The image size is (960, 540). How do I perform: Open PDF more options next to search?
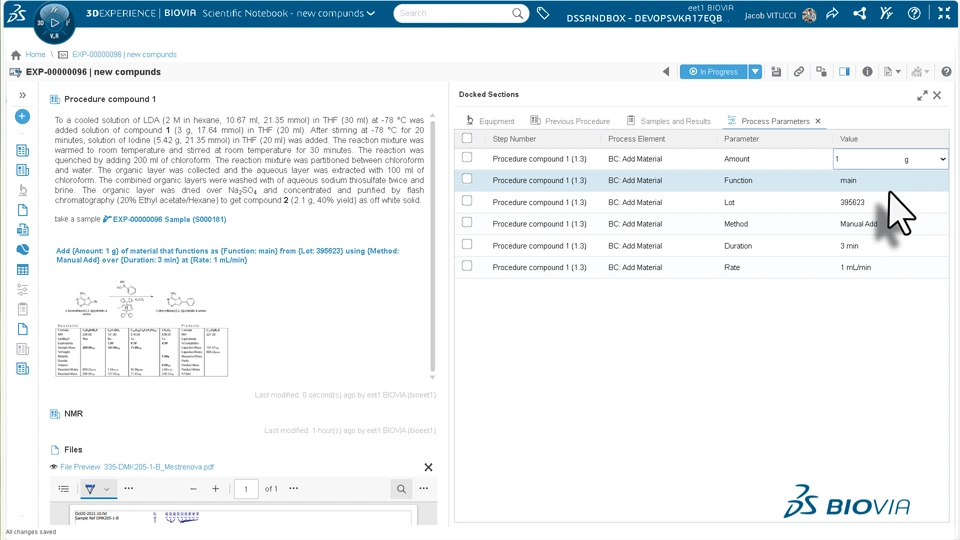tap(424, 489)
